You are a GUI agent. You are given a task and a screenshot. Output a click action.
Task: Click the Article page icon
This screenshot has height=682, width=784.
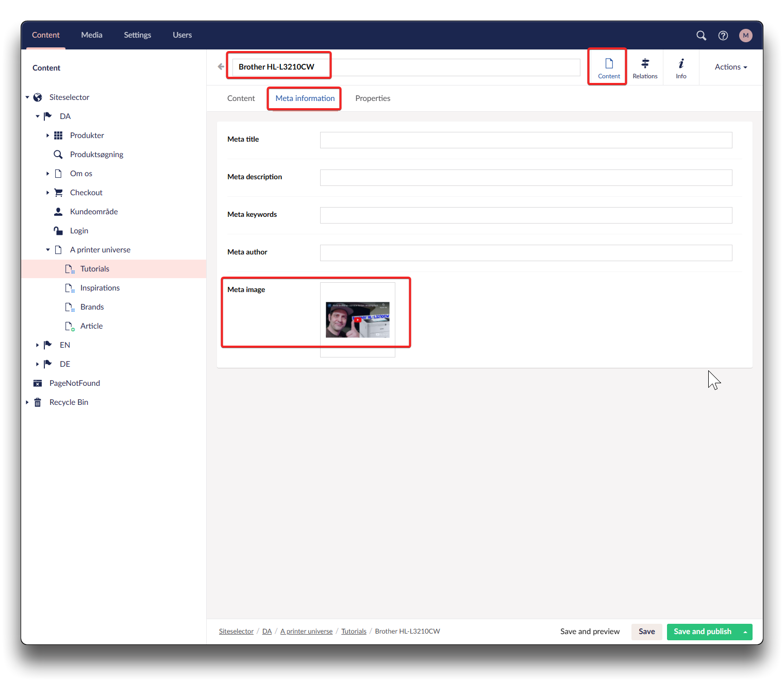pyautogui.click(x=70, y=326)
